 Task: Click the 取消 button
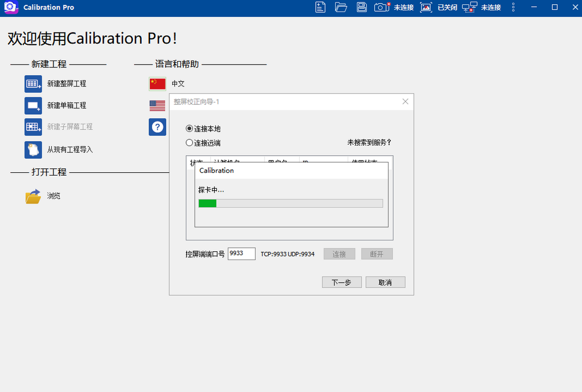(x=386, y=282)
